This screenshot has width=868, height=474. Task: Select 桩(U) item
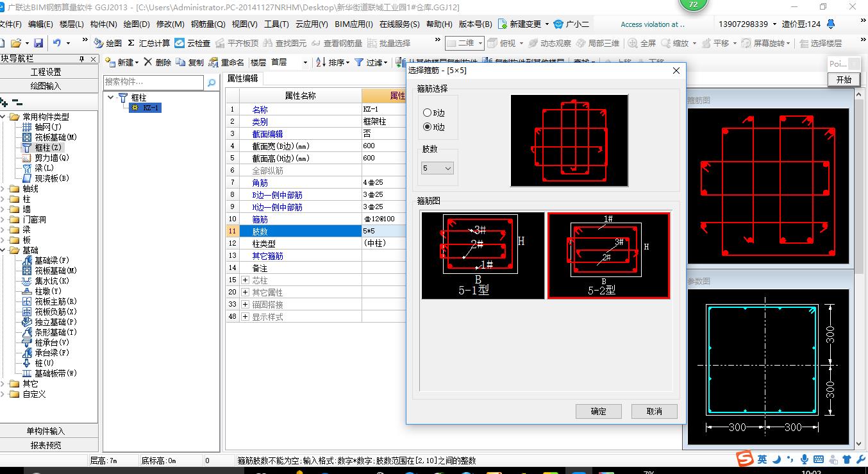coord(38,363)
